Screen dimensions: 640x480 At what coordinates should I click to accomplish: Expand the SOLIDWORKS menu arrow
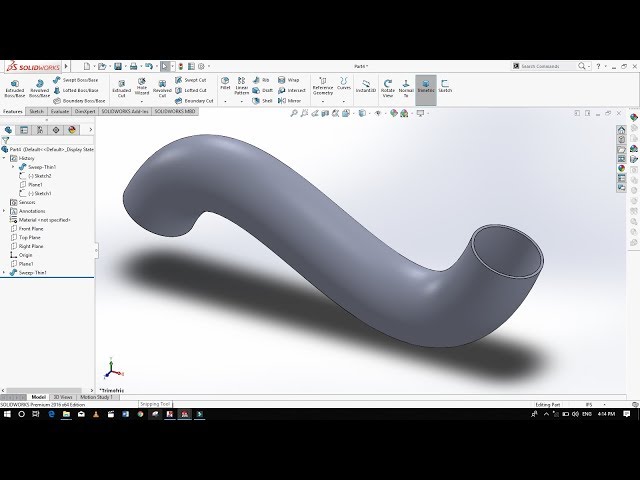pos(66,66)
